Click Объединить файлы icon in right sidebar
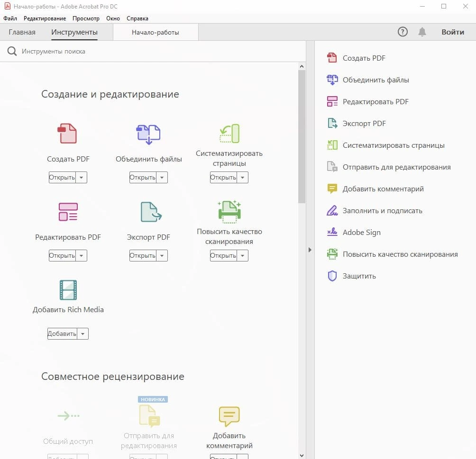This screenshot has width=476, height=459. (332, 80)
